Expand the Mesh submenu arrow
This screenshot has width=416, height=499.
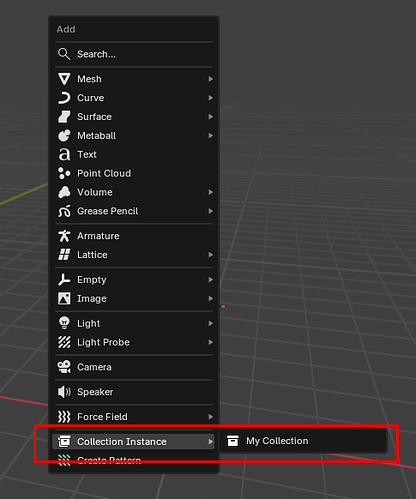point(210,79)
